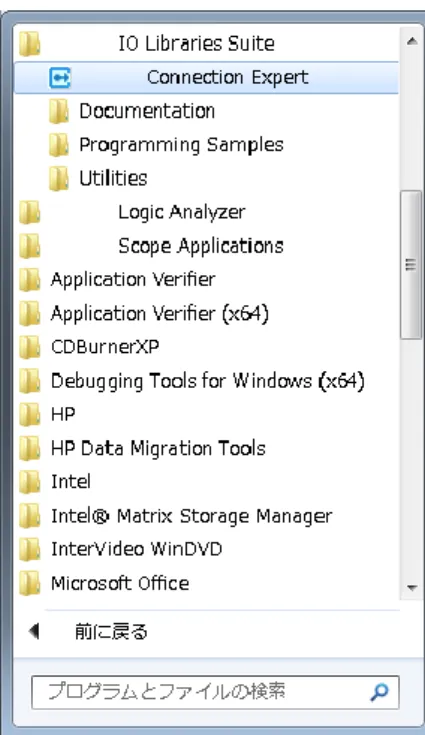Image resolution: width=425 pixels, height=735 pixels.
Task: Expand the HP Data Migration Tools folder
Action: pos(206,449)
